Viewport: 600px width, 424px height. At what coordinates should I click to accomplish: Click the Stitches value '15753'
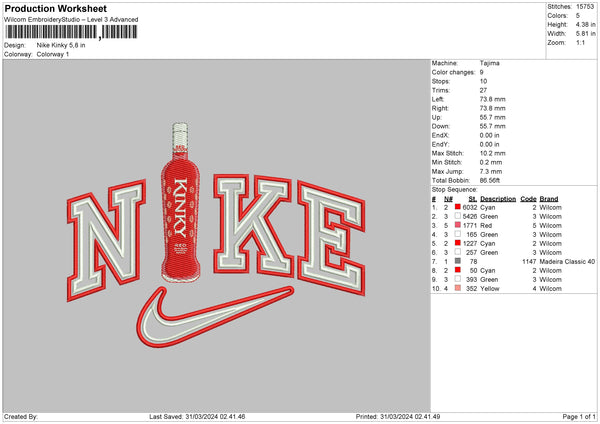pos(585,7)
